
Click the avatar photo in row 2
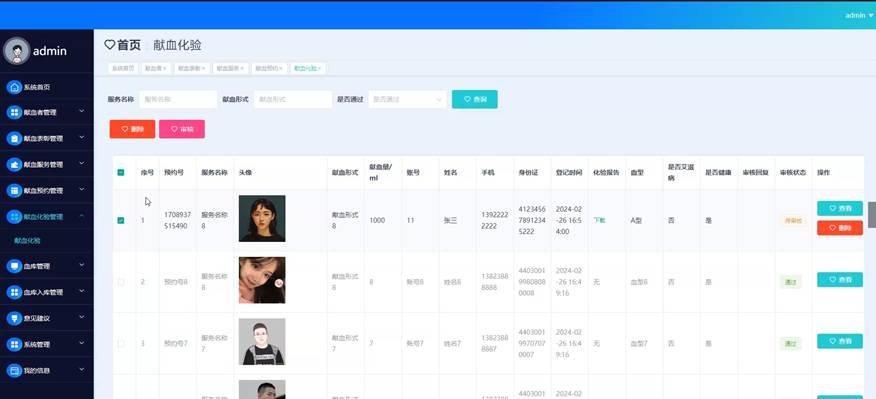[x=262, y=280]
